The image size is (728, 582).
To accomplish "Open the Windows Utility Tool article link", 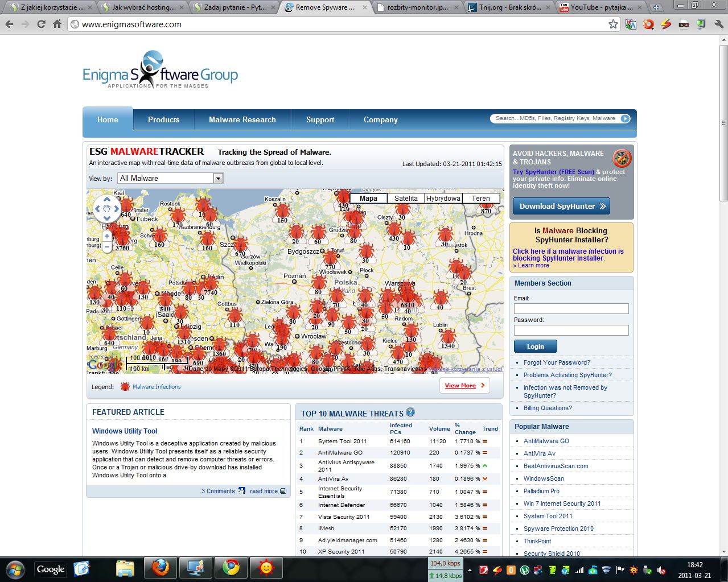I will tap(125, 431).
